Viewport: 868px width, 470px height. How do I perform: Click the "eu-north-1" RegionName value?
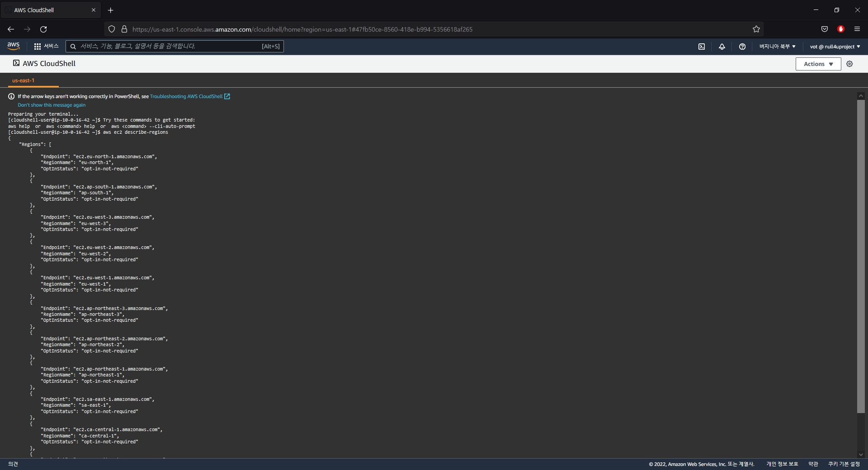(95, 163)
